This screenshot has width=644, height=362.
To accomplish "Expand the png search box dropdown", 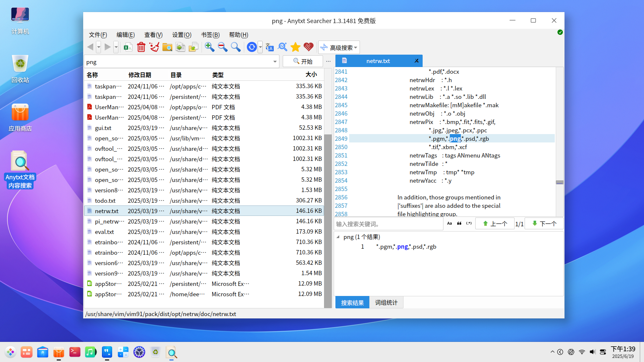I will click(x=275, y=62).
